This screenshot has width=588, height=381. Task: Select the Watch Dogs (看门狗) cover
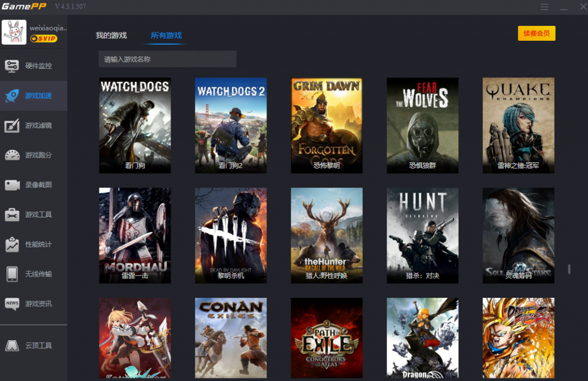pyautogui.click(x=135, y=125)
